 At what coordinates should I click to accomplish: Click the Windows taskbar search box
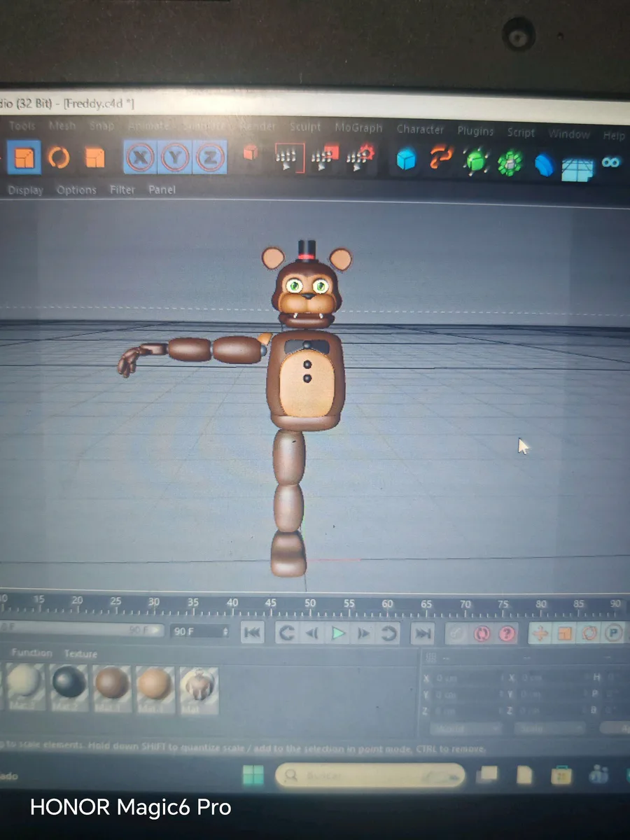370,776
